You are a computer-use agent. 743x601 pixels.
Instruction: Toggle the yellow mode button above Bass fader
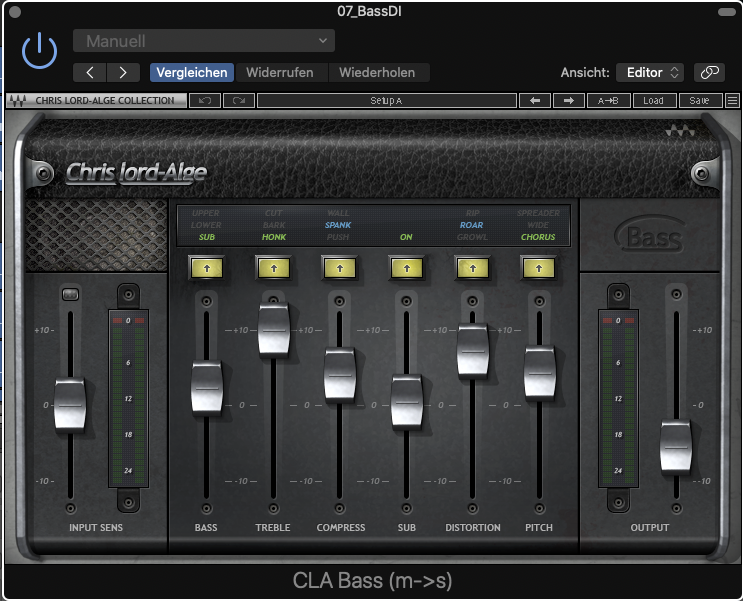206,267
